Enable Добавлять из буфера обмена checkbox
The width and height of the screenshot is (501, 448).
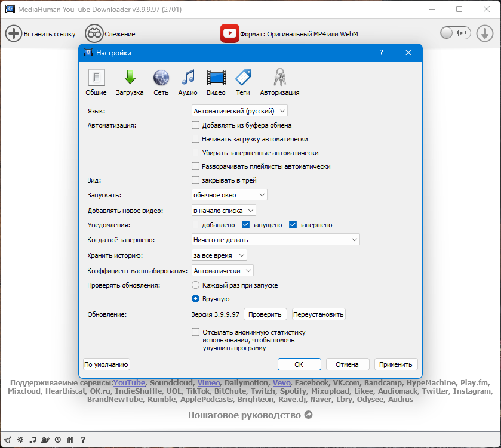(x=195, y=125)
